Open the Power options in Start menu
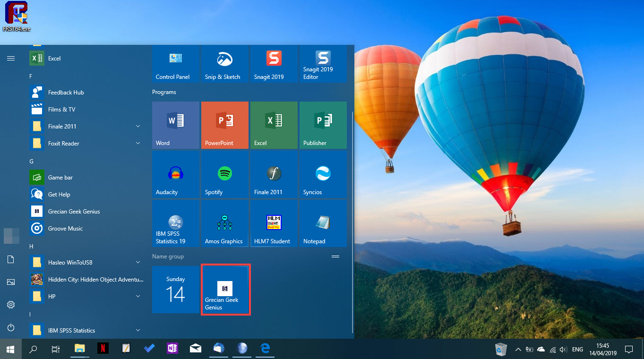 (x=11, y=327)
